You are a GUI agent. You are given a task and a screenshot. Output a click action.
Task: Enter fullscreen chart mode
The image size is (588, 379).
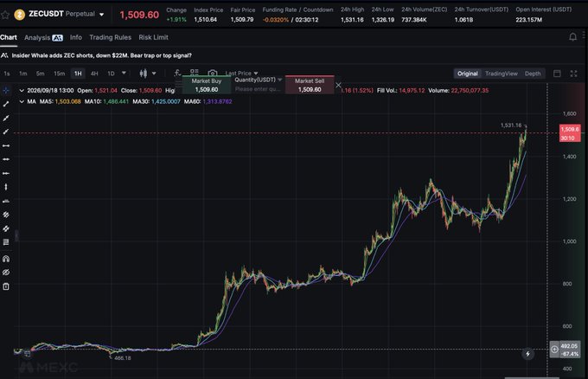573,74
